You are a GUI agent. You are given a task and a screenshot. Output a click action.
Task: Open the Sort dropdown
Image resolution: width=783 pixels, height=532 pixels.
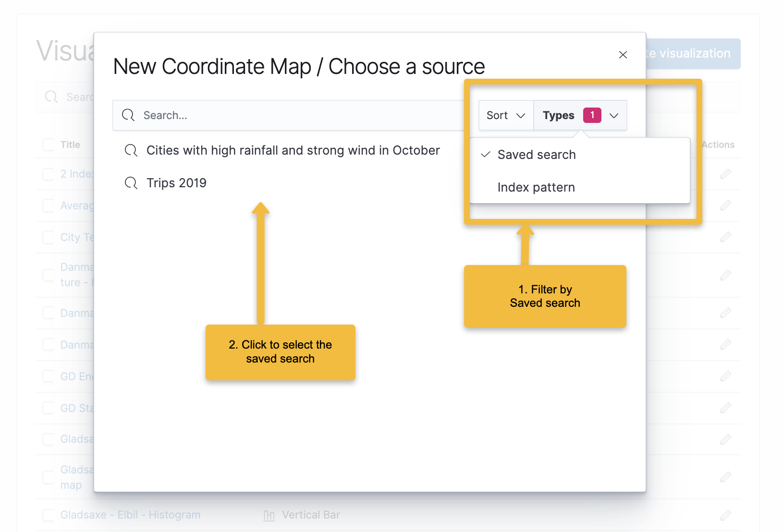pos(506,115)
